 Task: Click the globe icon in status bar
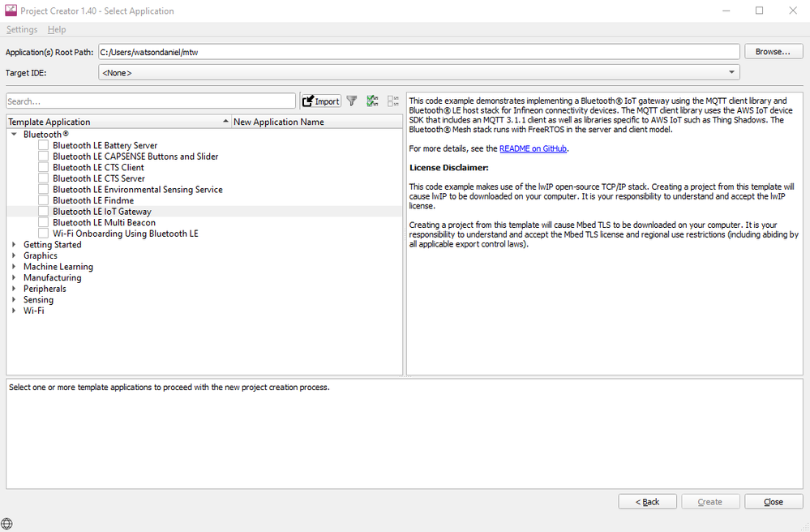coord(7,523)
